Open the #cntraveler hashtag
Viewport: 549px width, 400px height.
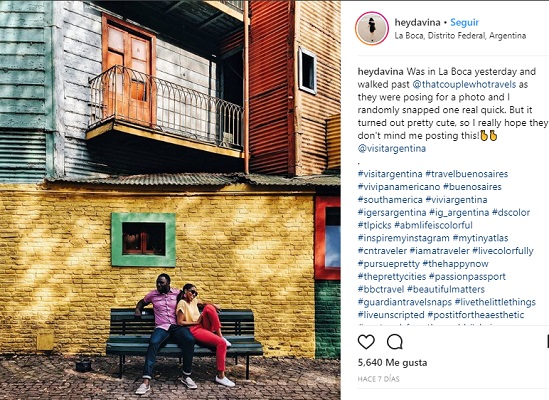tap(382, 251)
